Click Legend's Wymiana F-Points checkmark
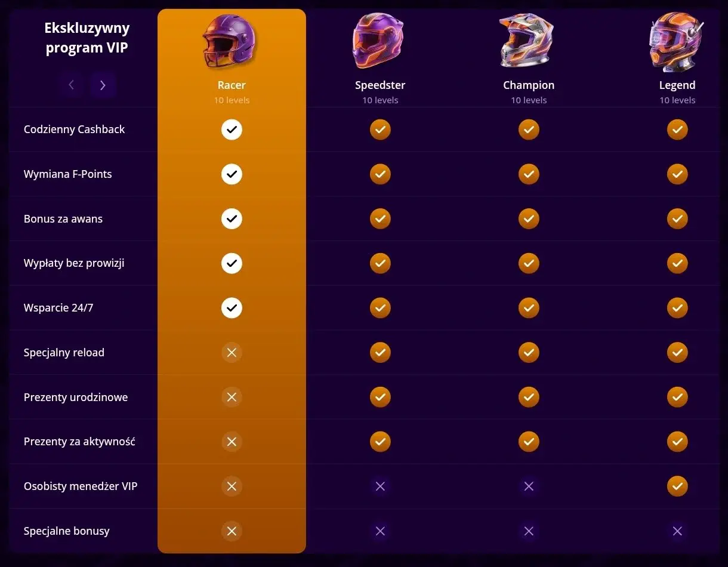This screenshot has width=728, height=567. coord(677,174)
